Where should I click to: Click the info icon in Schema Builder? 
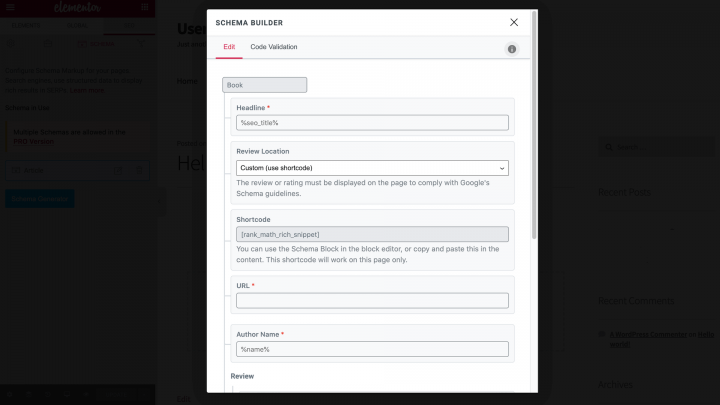(512, 49)
